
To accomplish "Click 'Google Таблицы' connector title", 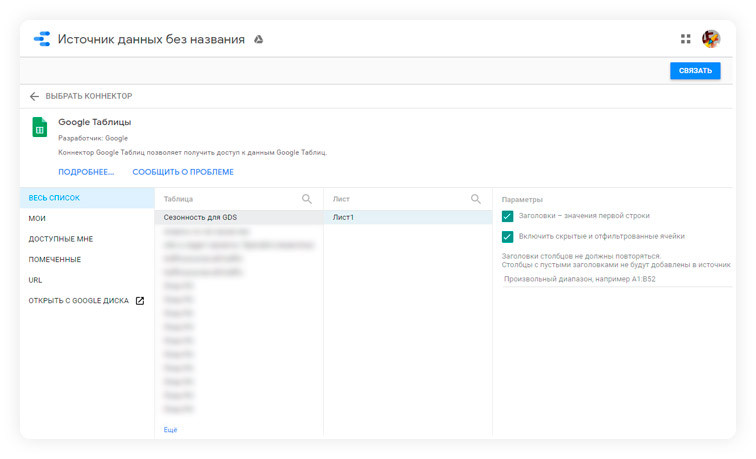I will 94,122.
